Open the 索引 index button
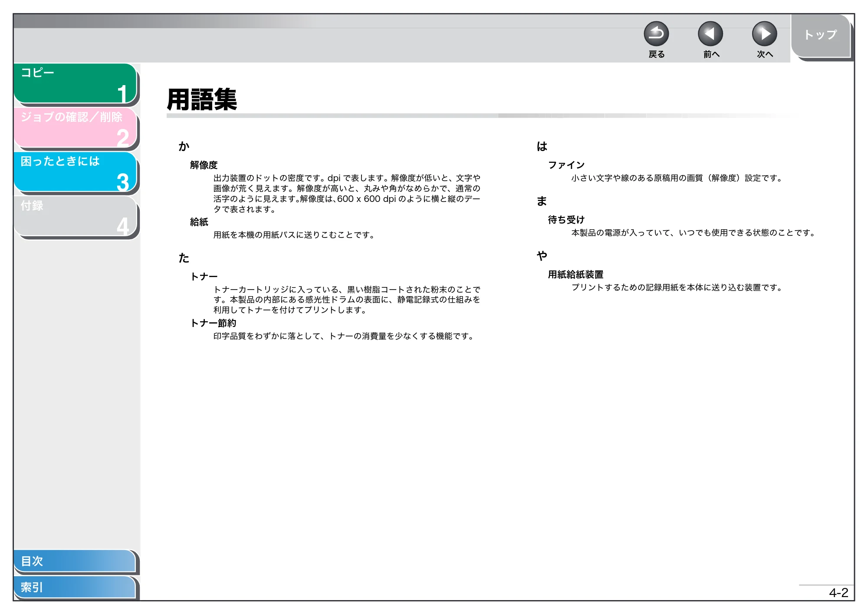This screenshot has width=868, height=614. click(75, 587)
